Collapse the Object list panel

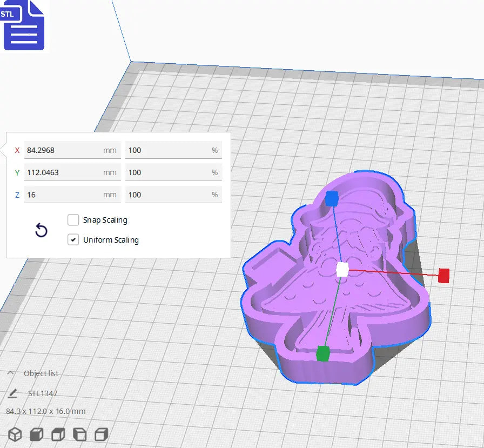tap(12, 373)
